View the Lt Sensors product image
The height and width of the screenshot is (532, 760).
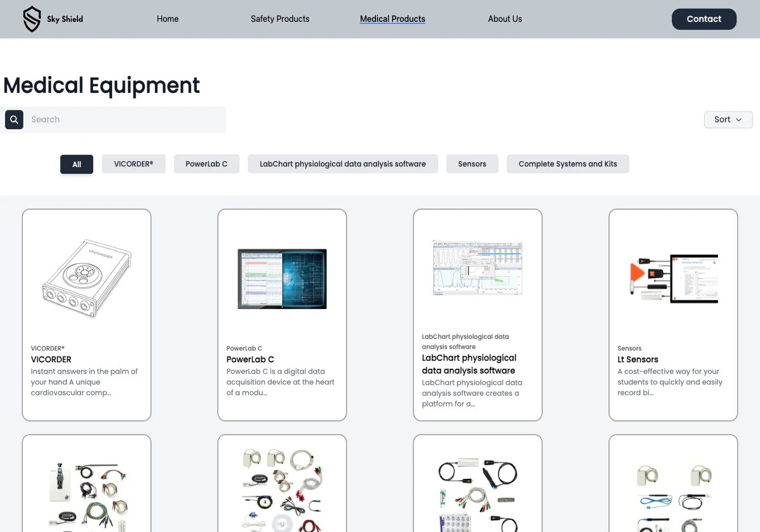(x=673, y=279)
